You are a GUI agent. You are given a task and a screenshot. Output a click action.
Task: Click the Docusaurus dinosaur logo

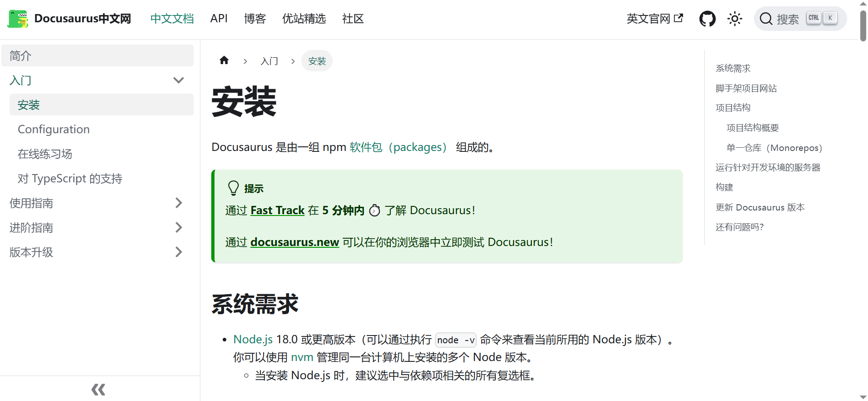click(x=18, y=19)
